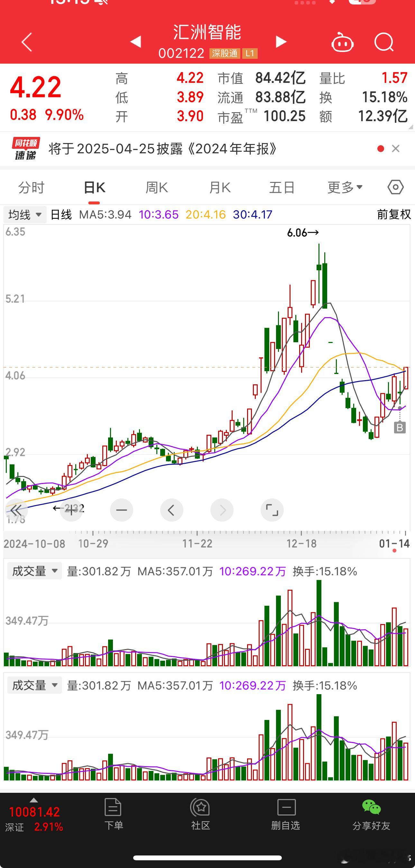Open the second 成交量 indicator dropdown
This screenshot has height=868, width=415.
(34, 685)
